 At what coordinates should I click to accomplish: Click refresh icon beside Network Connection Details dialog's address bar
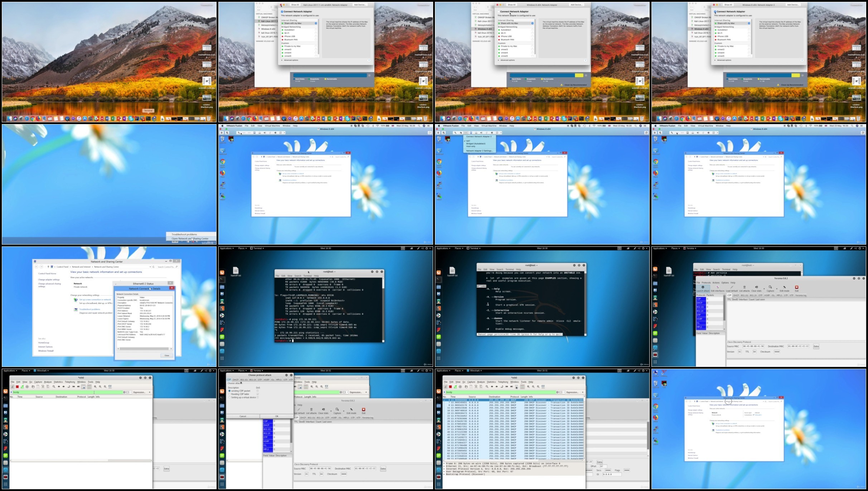click(153, 267)
